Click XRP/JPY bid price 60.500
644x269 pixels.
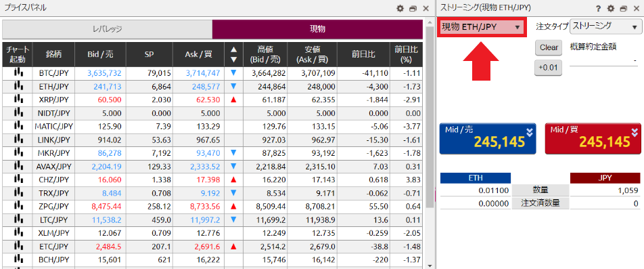point(110,100)
